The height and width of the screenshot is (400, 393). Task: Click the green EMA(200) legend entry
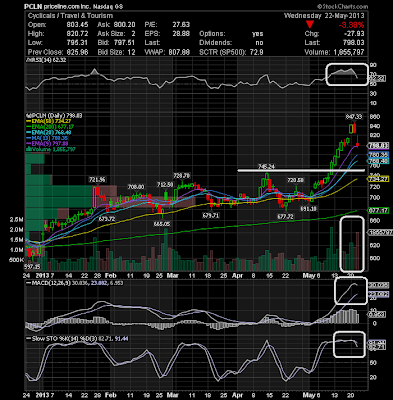(50, 127)
